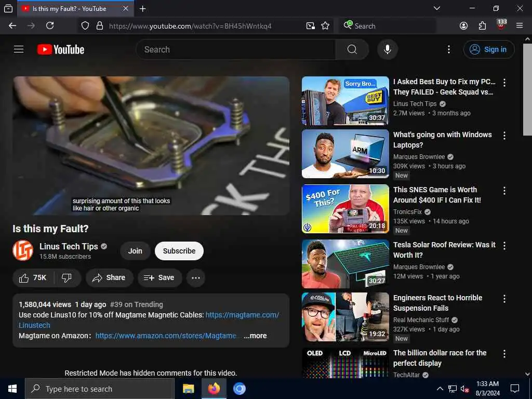Open Magtame Amazon store link
This screenshot has width=532, height=399.
[166, 336]
